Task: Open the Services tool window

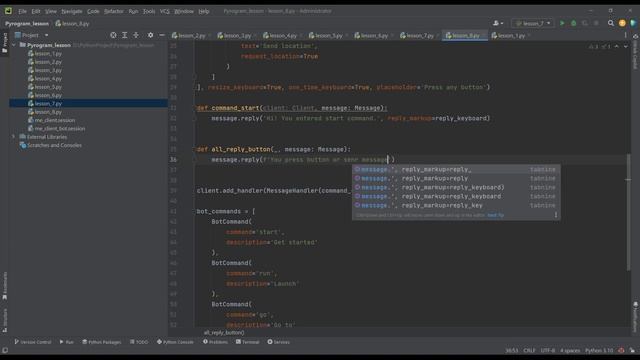Action: [278, 342]
